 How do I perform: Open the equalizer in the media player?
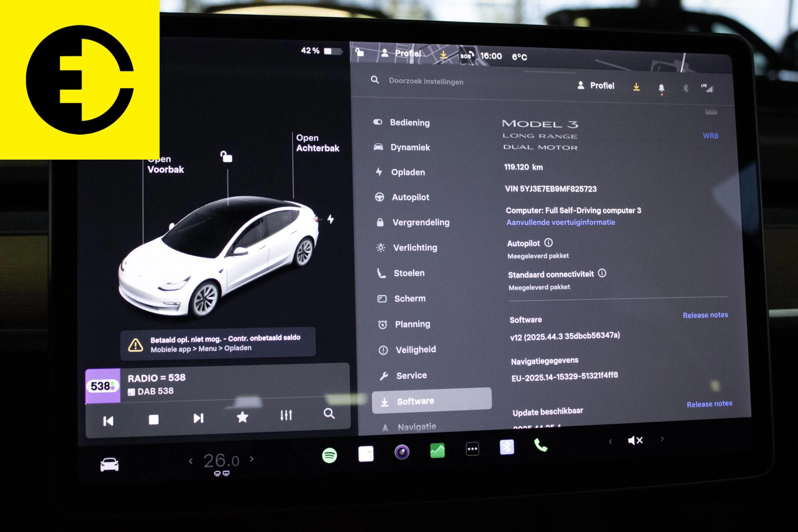286,415
